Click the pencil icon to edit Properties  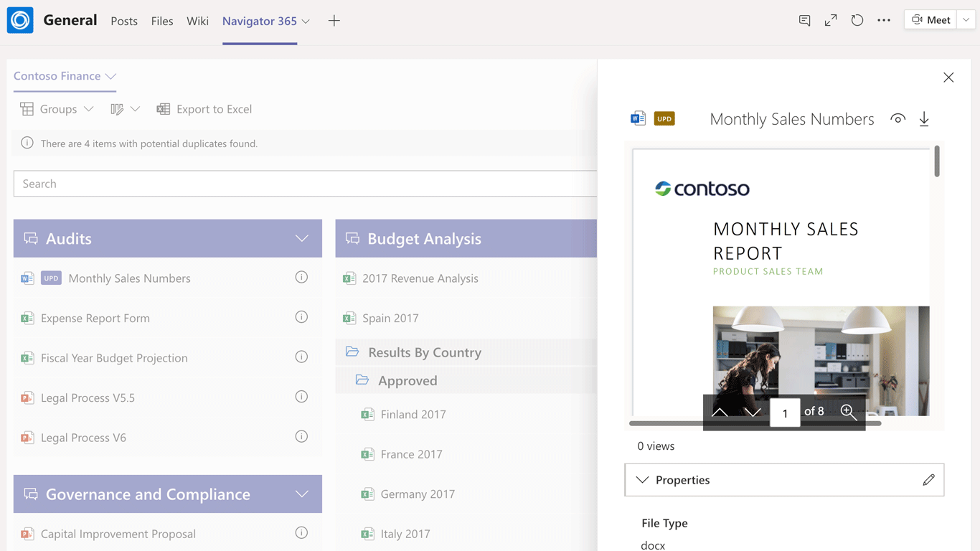[928, 480]
